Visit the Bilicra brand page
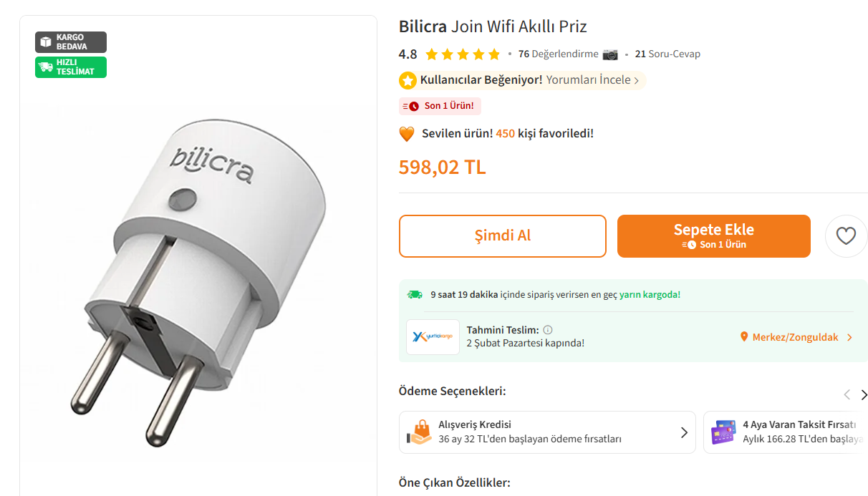Viewport: 868px width, 496px height. 423,26
